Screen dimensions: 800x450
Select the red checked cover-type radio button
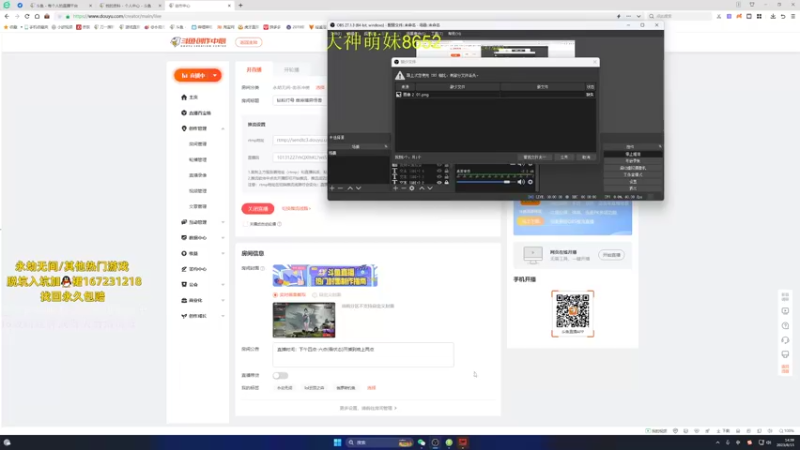[276, 295]
